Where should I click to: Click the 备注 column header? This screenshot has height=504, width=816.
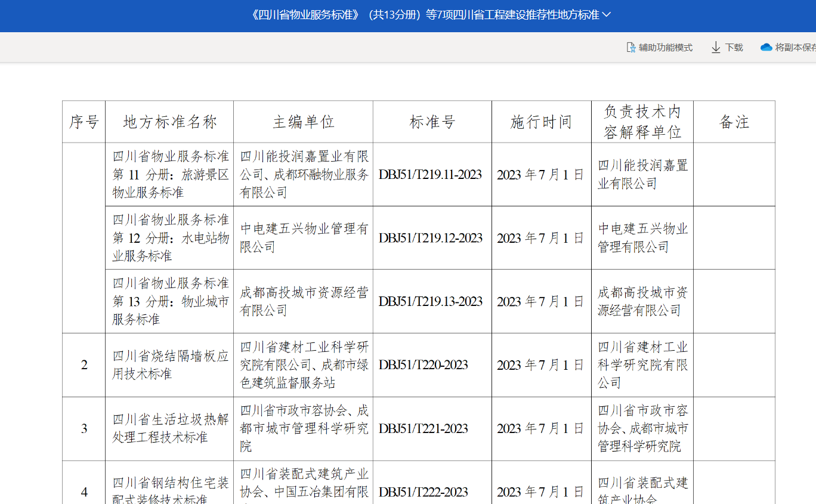(734, 122)
